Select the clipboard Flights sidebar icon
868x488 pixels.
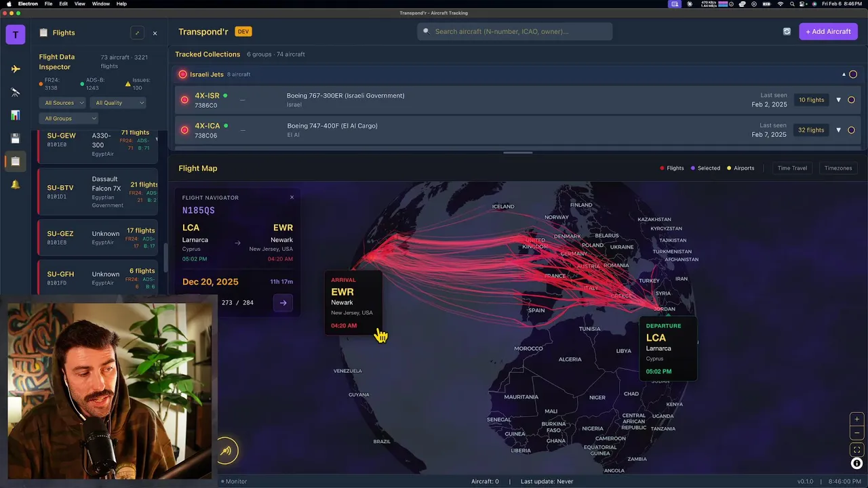(x=16, y=161)
